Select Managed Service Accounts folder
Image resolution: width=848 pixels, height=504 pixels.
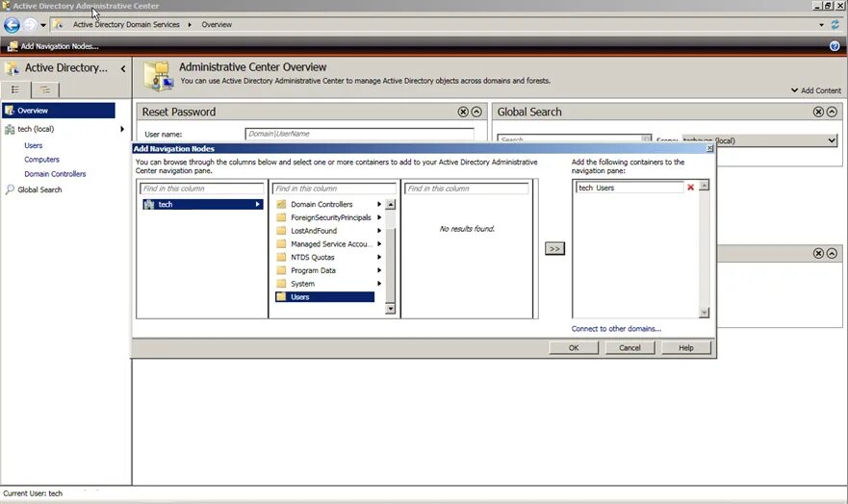point(324,244)
